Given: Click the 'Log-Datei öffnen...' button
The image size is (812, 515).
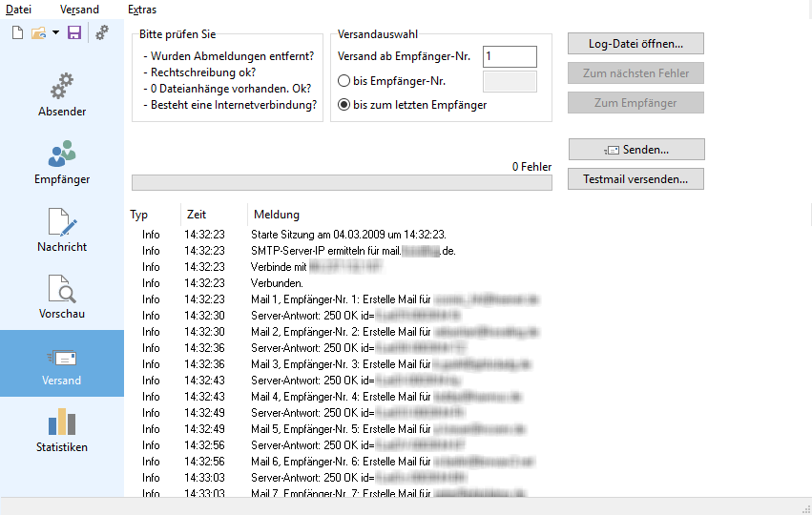Looking at the screenshot, I should point(635,44).
